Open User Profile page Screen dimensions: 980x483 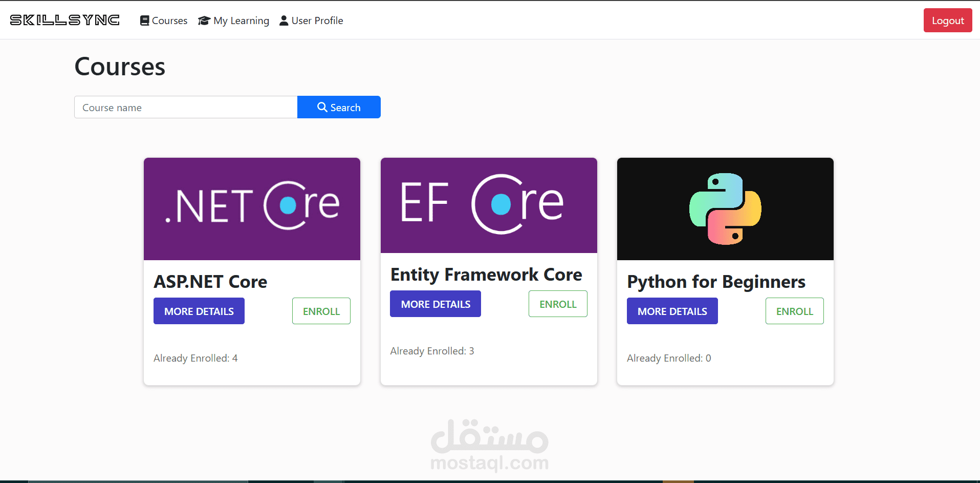[311, 20]
